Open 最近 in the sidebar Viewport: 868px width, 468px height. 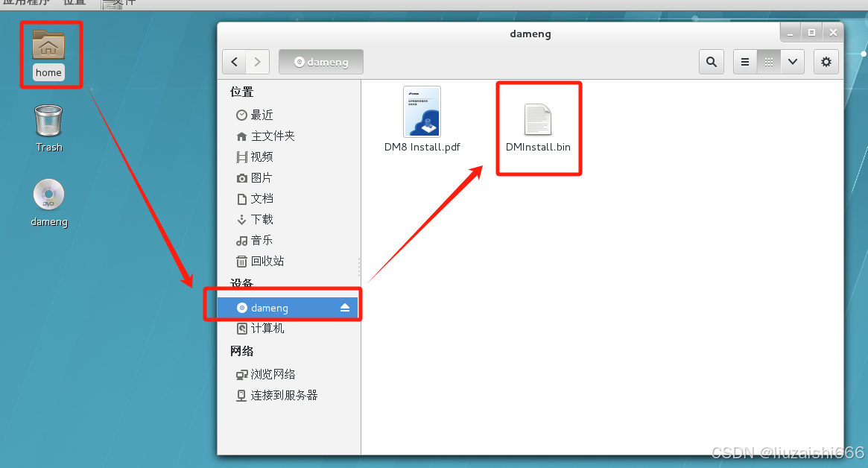[255, 115]
